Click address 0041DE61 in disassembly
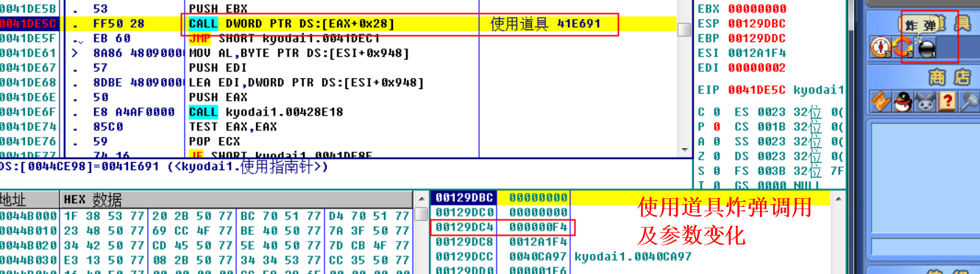 [28, 53]
